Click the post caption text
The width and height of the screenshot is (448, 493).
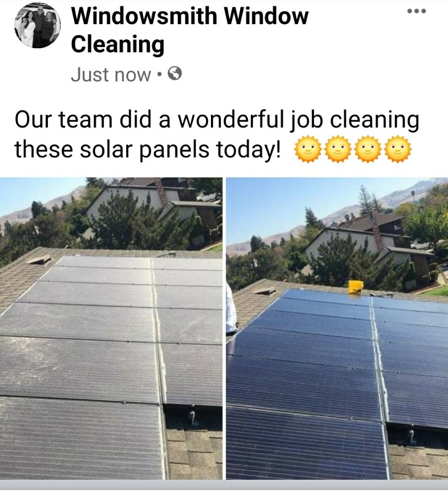[217, 135]
